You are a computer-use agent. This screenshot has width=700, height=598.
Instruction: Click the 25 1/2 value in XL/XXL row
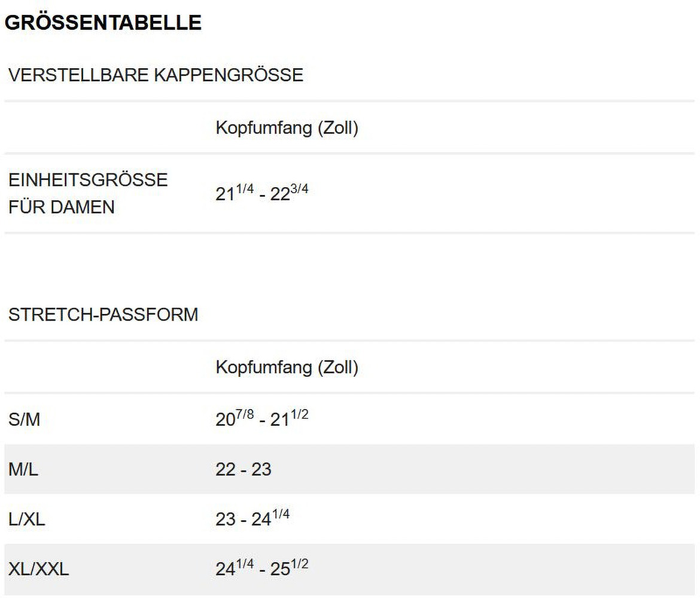click(290, 568)
